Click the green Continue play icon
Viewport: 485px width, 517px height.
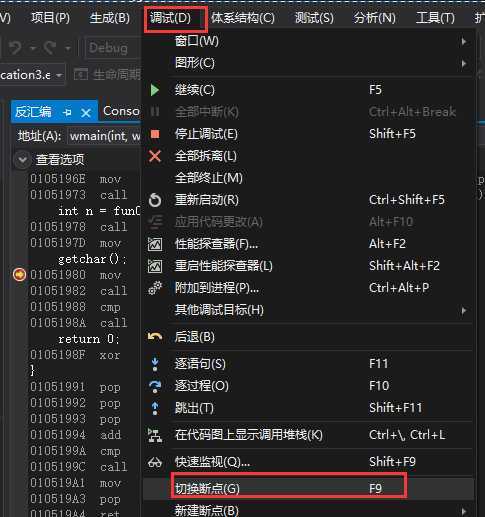(154, 90)
